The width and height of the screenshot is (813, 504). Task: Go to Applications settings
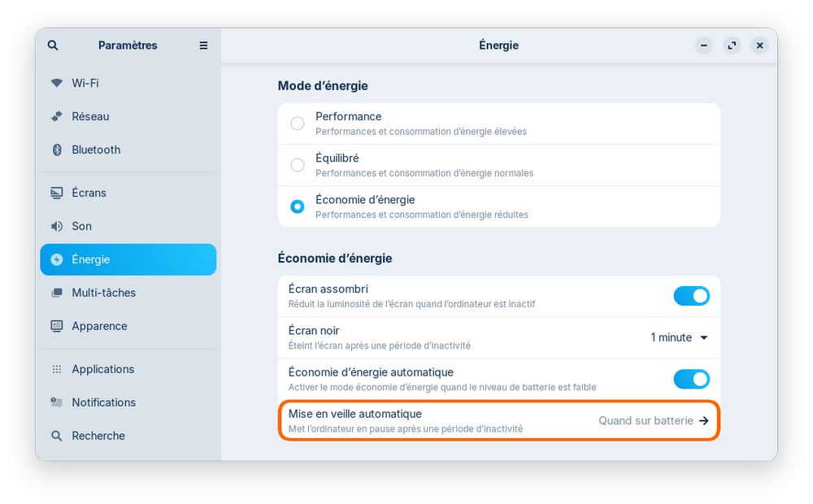click(x=102, y=369)
